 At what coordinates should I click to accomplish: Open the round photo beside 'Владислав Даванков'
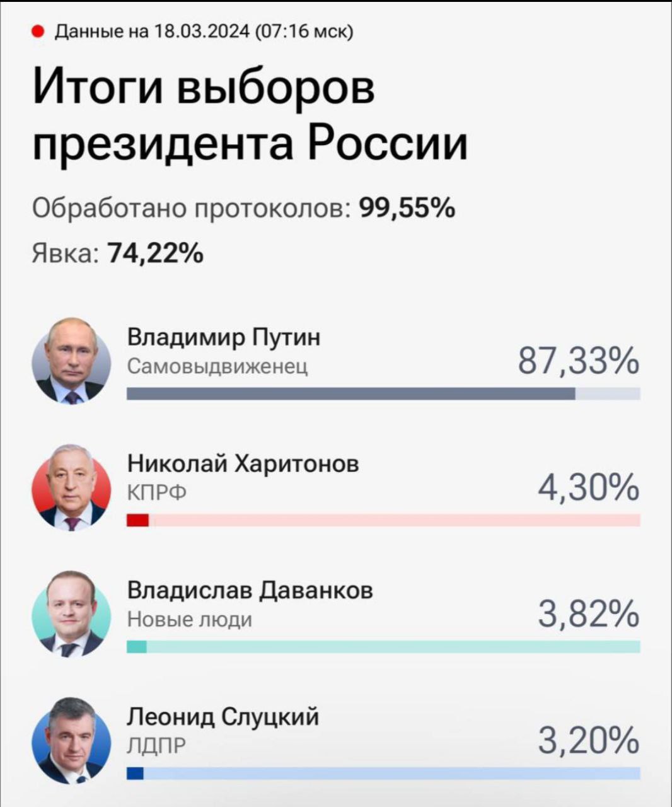[71, 613]
